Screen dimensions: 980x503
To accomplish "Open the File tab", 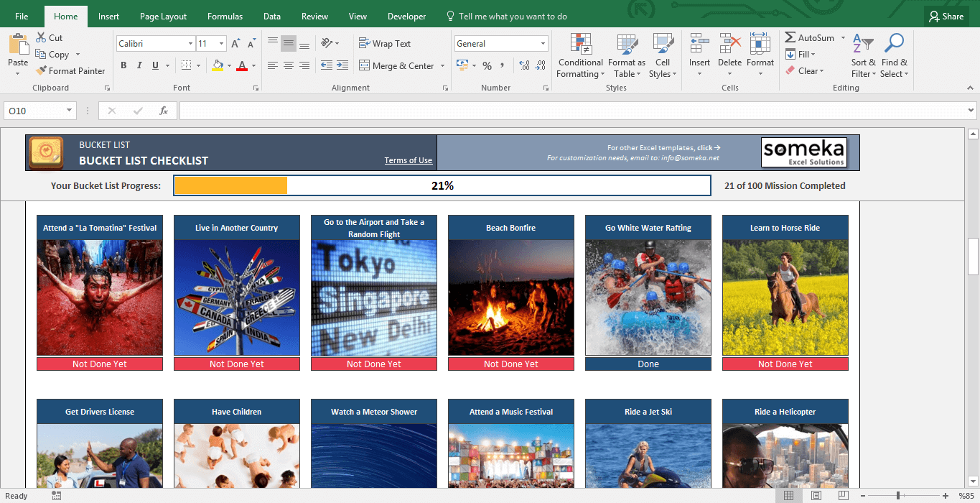I will 22,16.
